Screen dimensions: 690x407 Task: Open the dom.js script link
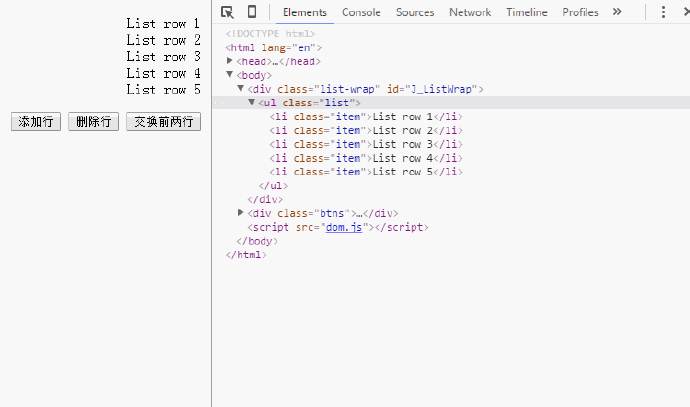click(x=344, y=227)
